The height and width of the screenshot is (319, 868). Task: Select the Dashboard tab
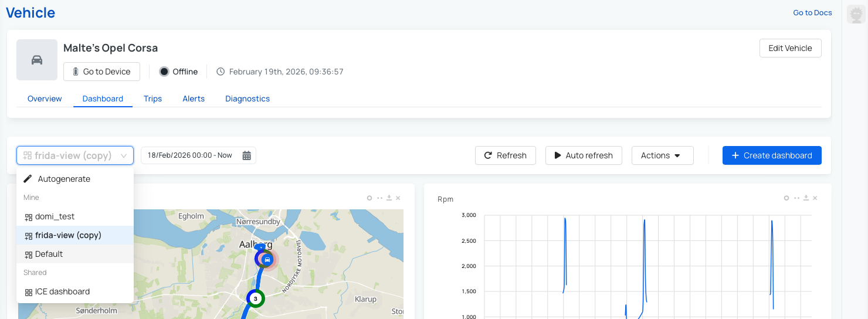click(103, 99)
